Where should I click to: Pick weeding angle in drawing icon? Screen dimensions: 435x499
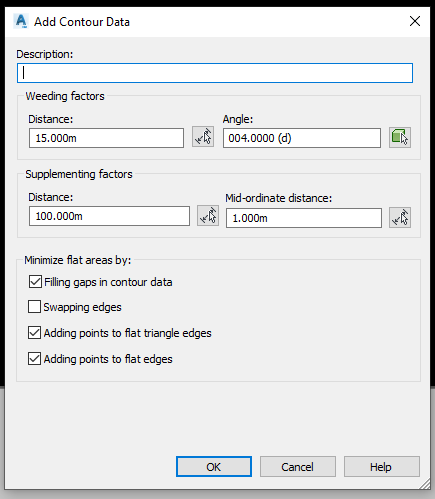[400, 137]
